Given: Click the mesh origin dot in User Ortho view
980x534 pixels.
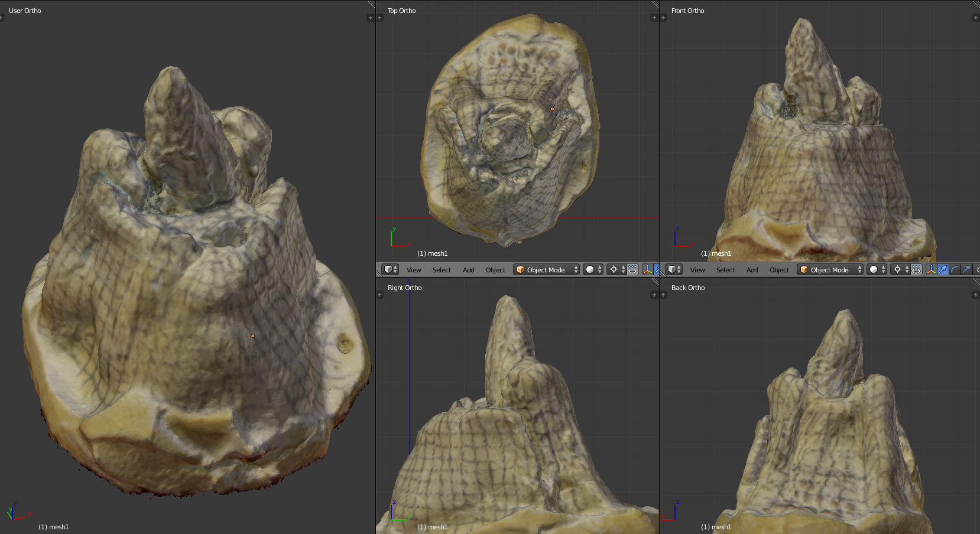Looking at the screenshot, I should coord(253,336).
